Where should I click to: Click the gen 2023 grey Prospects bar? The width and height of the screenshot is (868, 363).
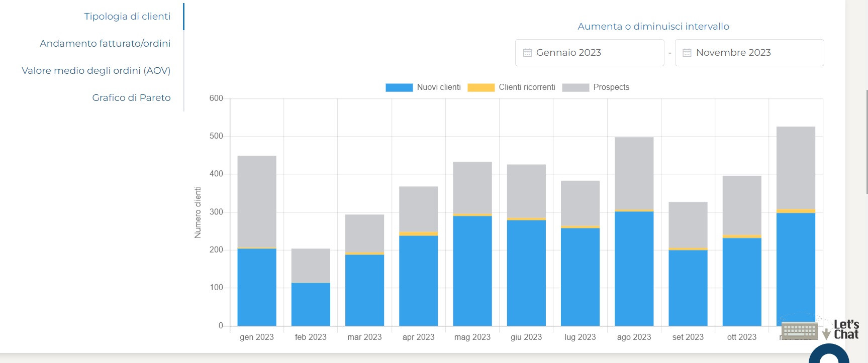point(257,201)
